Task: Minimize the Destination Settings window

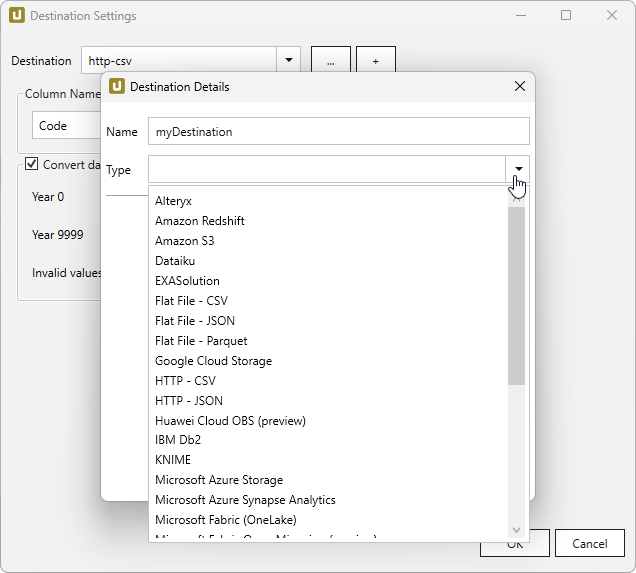Action: click(521, 15)
